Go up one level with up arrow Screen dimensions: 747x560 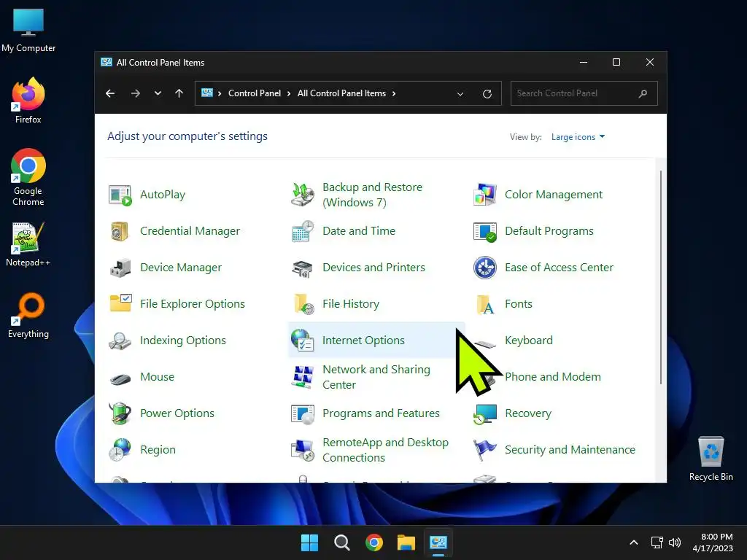point(179,93)
